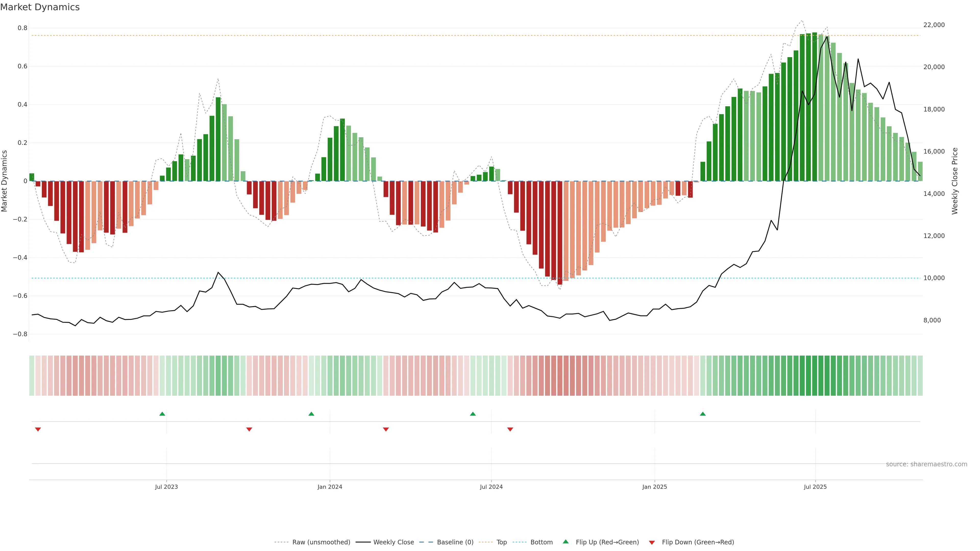Click the leftmost red flip-down triangle marker
Screen dimensions: 980x551
click(x=38, y=429)
